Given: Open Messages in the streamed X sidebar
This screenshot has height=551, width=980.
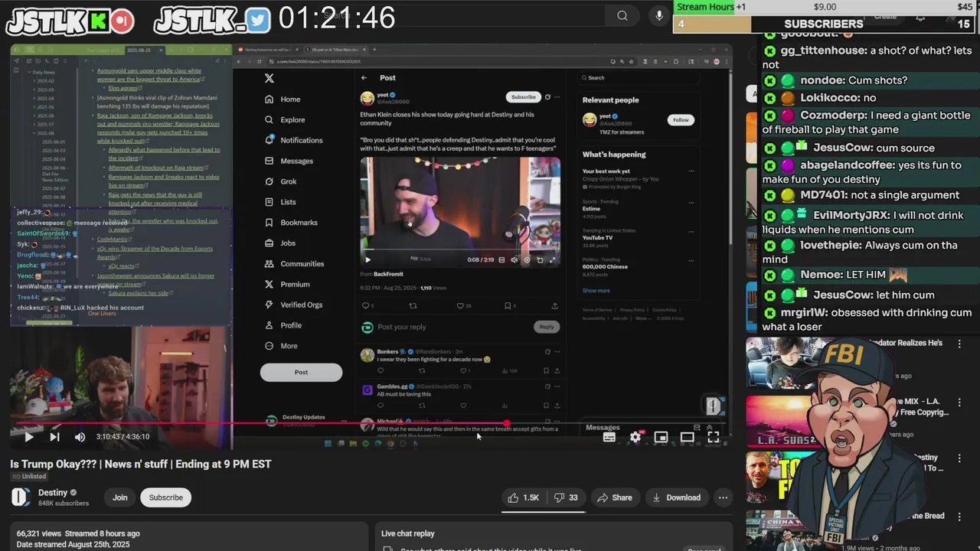Looking at the screenshot, I should (289, 161).
